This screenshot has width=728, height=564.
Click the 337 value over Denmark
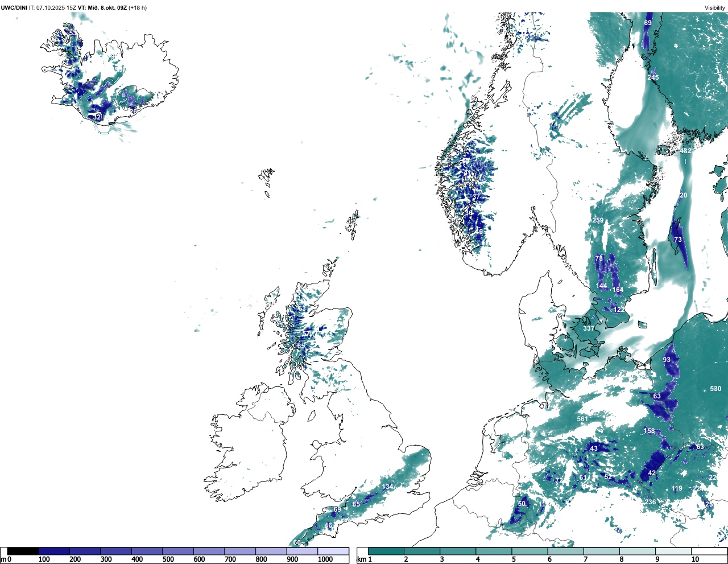[x=589, y=328]
